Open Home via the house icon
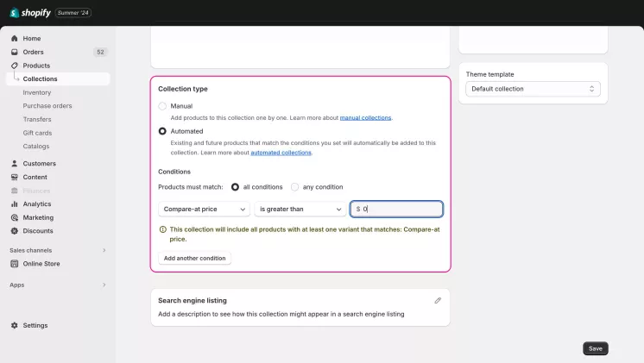 15,39
